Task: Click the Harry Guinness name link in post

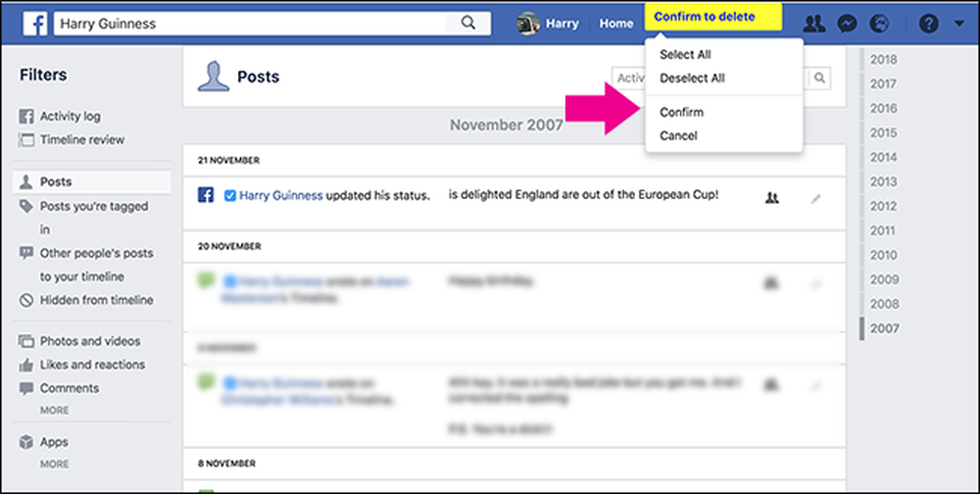Action: pos(280,196)
